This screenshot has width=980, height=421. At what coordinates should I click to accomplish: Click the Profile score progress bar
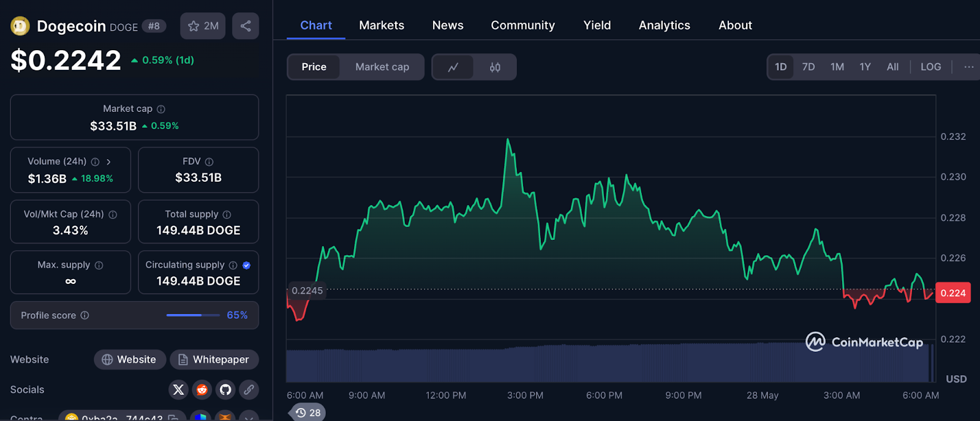(193, 315)
